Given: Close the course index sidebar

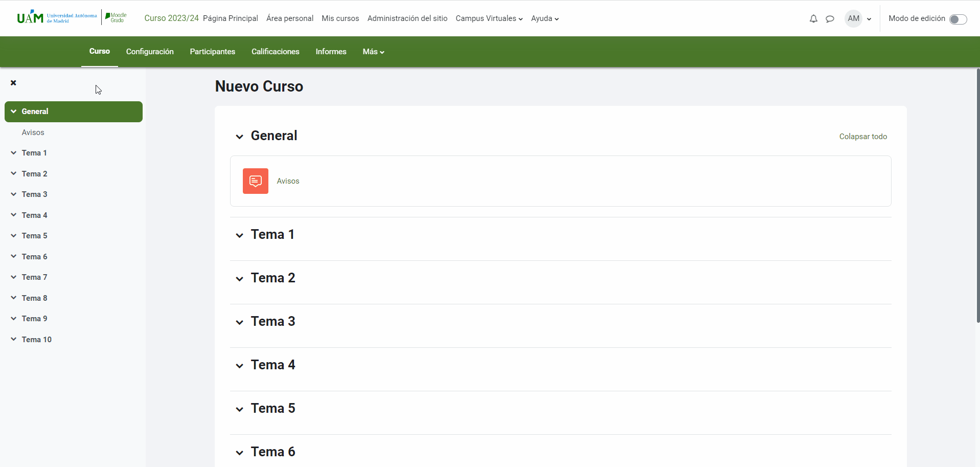Looking at the screenshot, I should 14,83.
